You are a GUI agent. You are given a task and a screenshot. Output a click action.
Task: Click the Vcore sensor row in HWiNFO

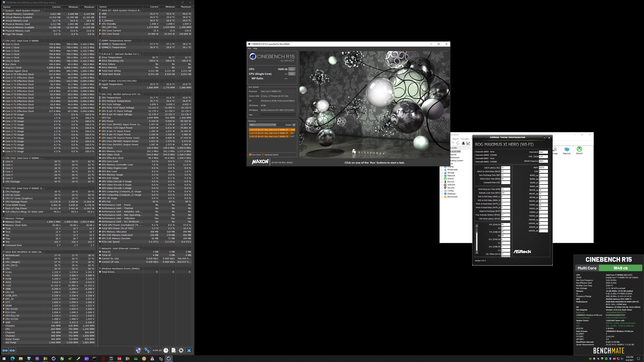coord(48,272)
